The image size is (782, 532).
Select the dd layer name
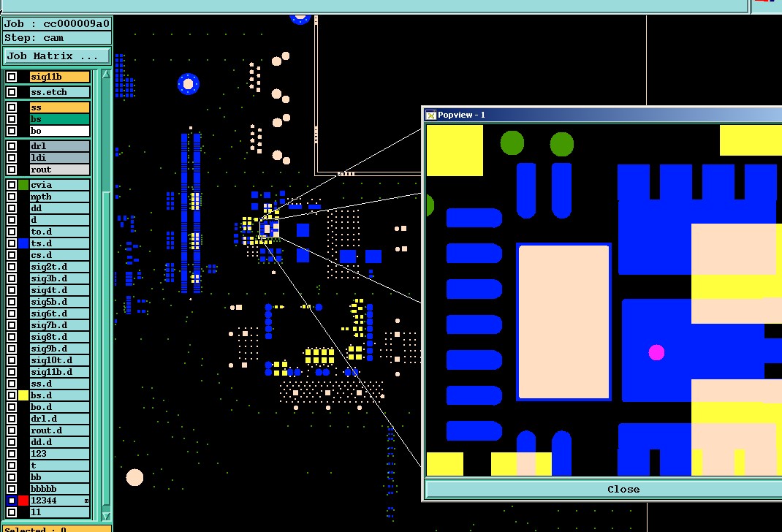pyautogui.click(x=60, y=208)
